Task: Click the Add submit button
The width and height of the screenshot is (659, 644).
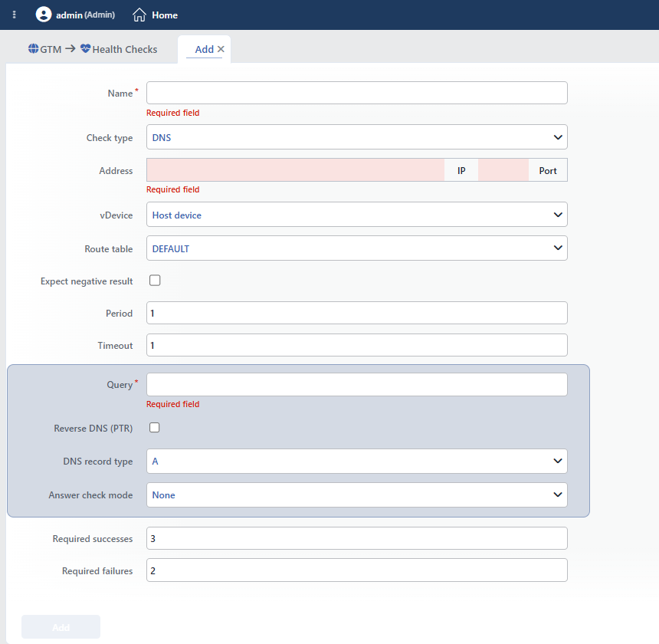Action: [61, 627]
